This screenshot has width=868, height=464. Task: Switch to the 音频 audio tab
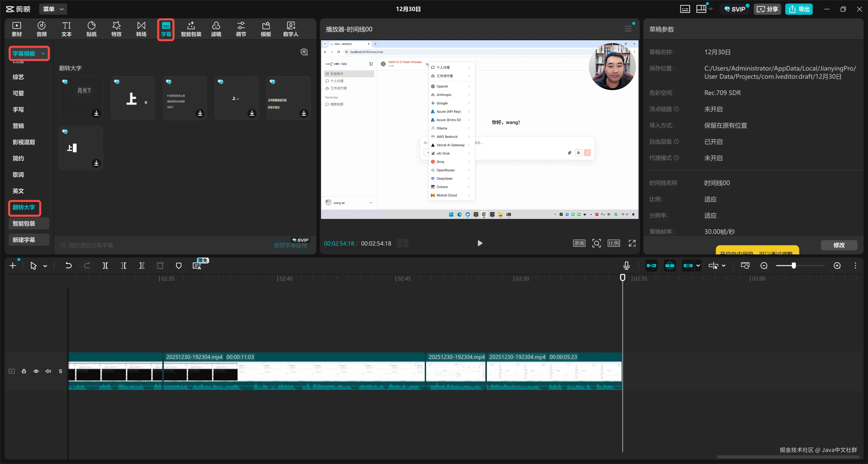41,29
